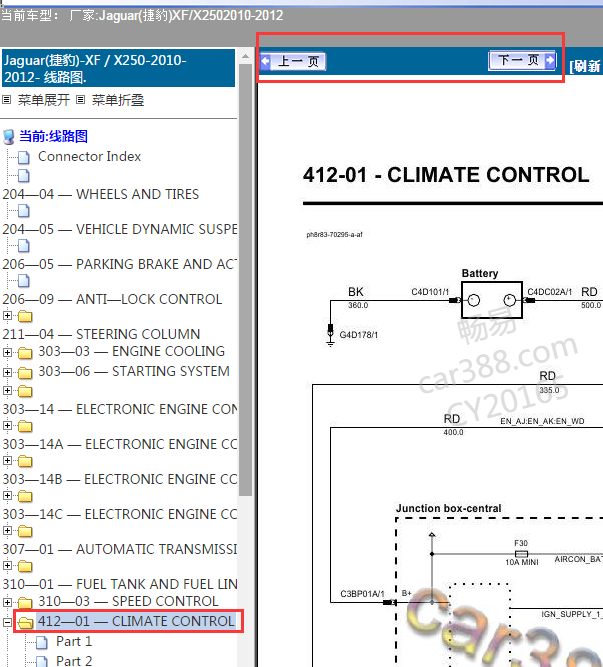
Task: Select 310—01 — FUEL TANK AND FUEL LINES
Action: coord(119,584)
